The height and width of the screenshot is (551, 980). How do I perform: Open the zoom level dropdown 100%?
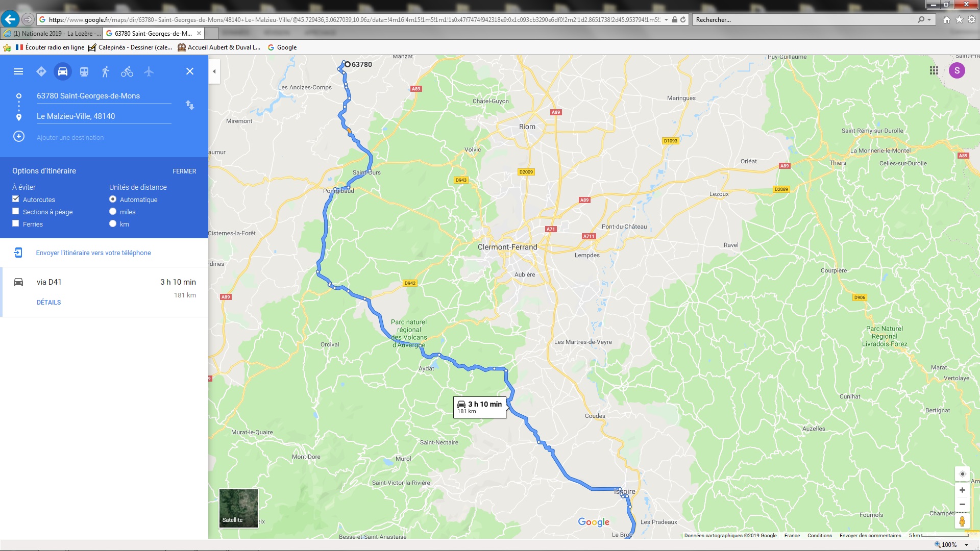tap(966, 545)
